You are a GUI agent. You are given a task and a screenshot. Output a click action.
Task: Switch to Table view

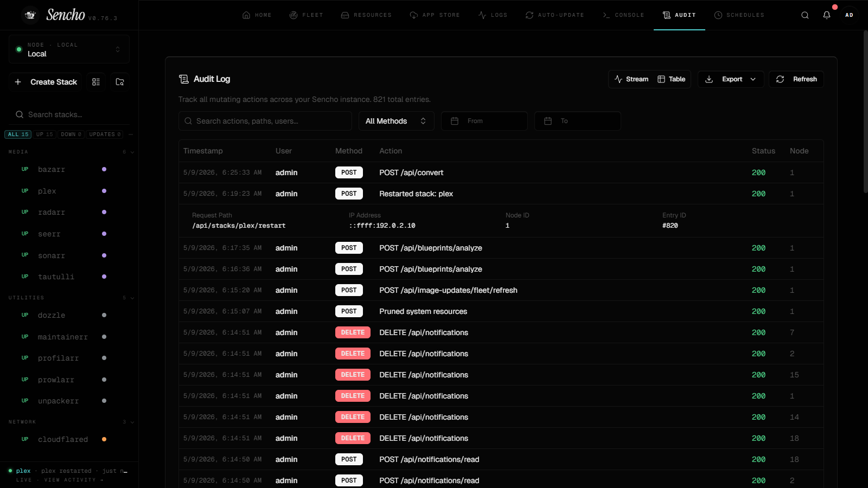click(x=672, y=79)
